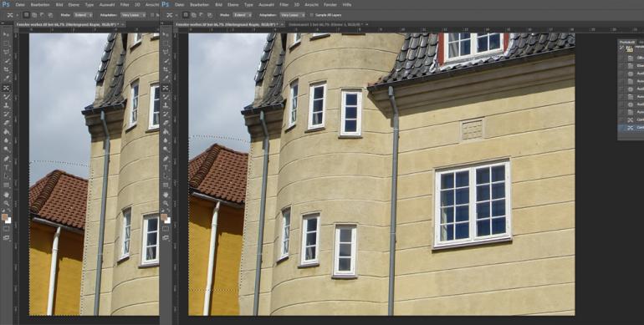Viewport: 644px width, 325px height.
Task: Select the Move tool in right window toolbar
Action: point(166,34)
